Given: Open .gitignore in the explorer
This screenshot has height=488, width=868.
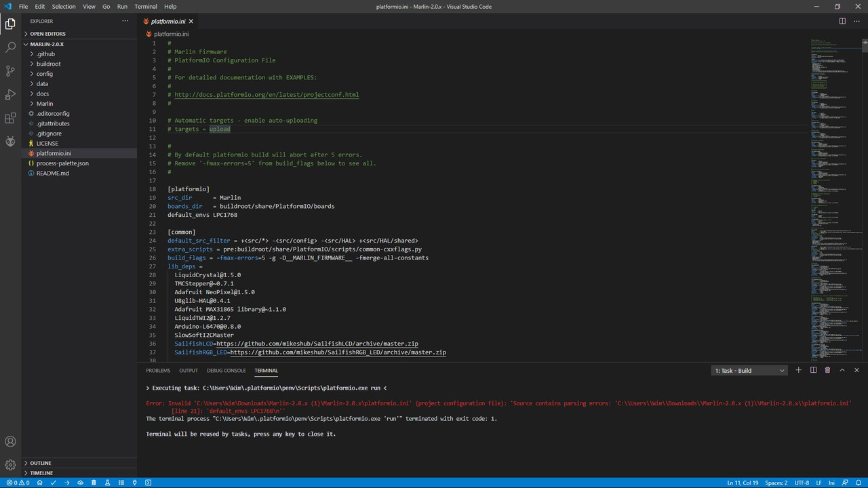Looking at the screenshot, I should 79,134.
